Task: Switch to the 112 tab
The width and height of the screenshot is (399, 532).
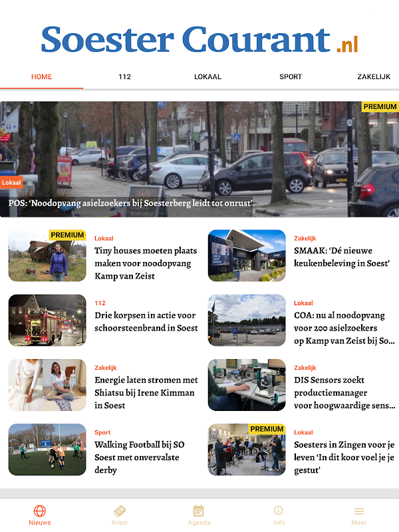Action: pyautogui.click(x=124, y=76)
